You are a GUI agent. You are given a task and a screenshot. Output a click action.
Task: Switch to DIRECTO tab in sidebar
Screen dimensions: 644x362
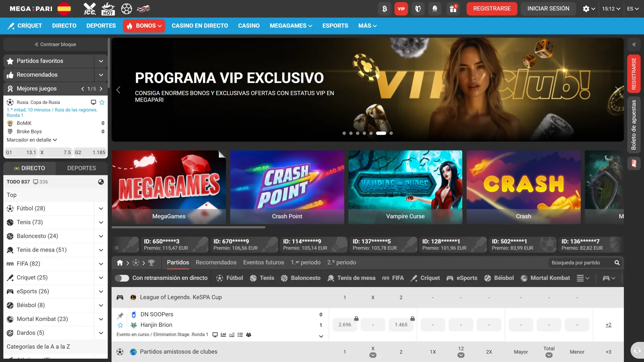30,168
